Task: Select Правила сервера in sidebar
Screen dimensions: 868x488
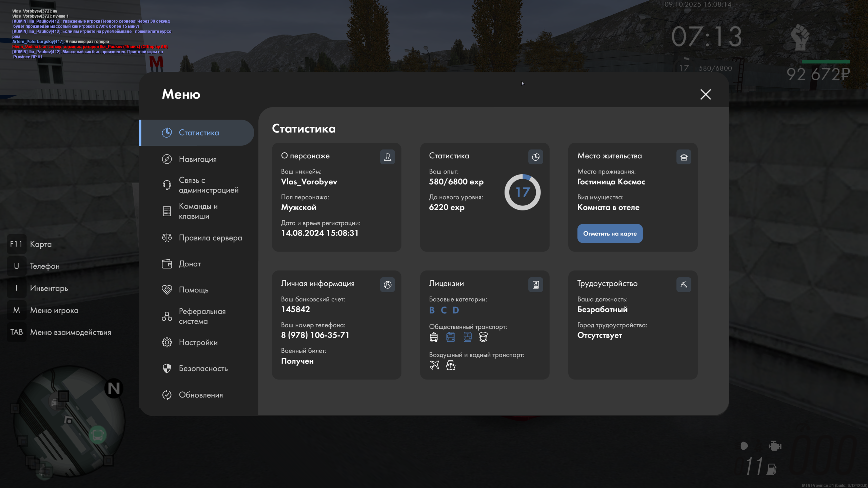Action: 210,238
